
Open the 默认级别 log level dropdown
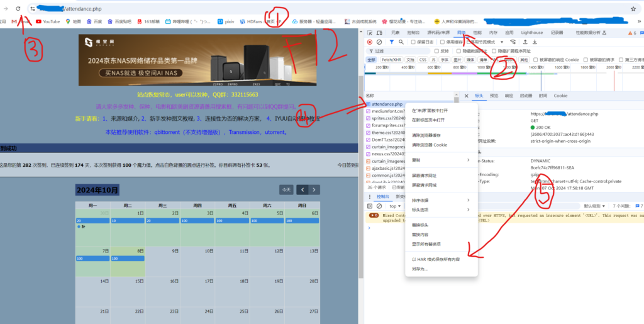(x=595, y=206)
